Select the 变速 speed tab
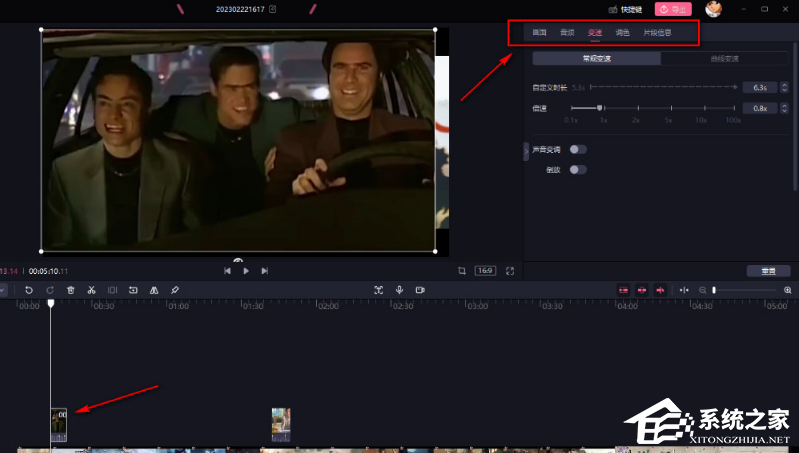The image size is (799, 453). (595, 33)
